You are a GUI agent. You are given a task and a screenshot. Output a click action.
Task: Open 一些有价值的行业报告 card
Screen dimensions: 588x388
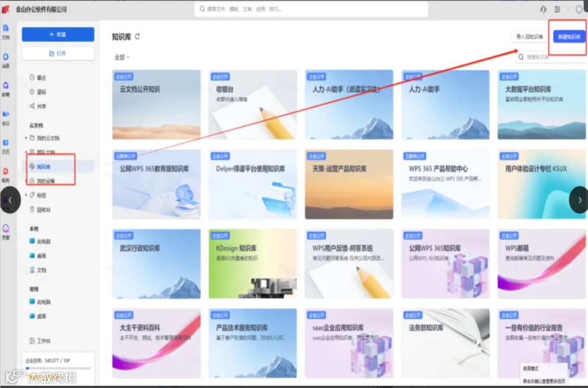(542, 343)
